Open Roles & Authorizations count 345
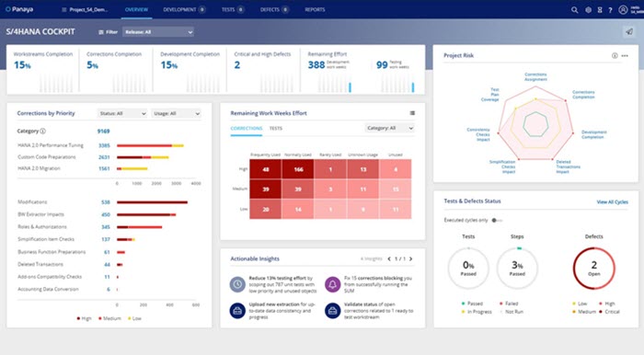This screenshot has height=355, width=644. click(106, 227)
